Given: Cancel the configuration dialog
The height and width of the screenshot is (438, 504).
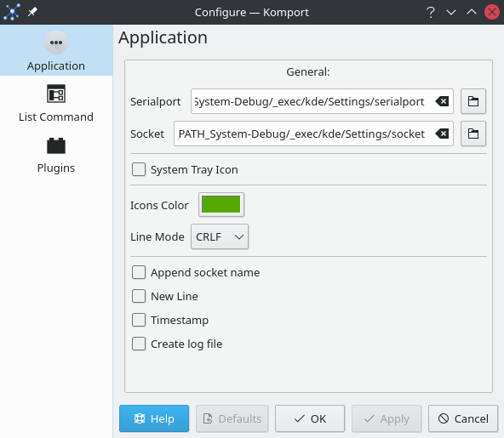Looking at the screenshot, I should coord(463,418).
